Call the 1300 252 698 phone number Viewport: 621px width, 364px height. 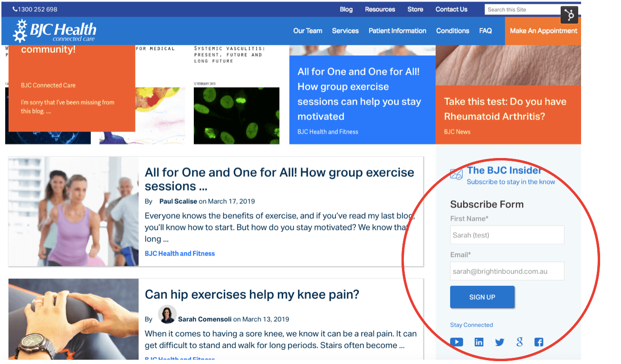tap(35, 9)
